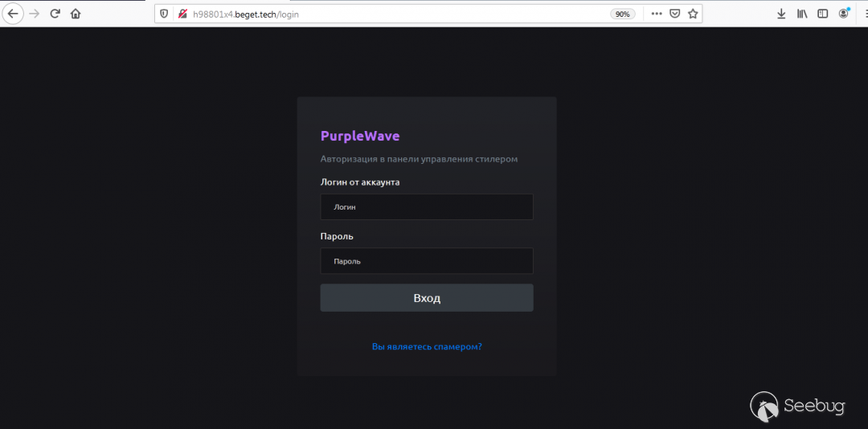Open the page actions three-dots menu

pos(657,14)
